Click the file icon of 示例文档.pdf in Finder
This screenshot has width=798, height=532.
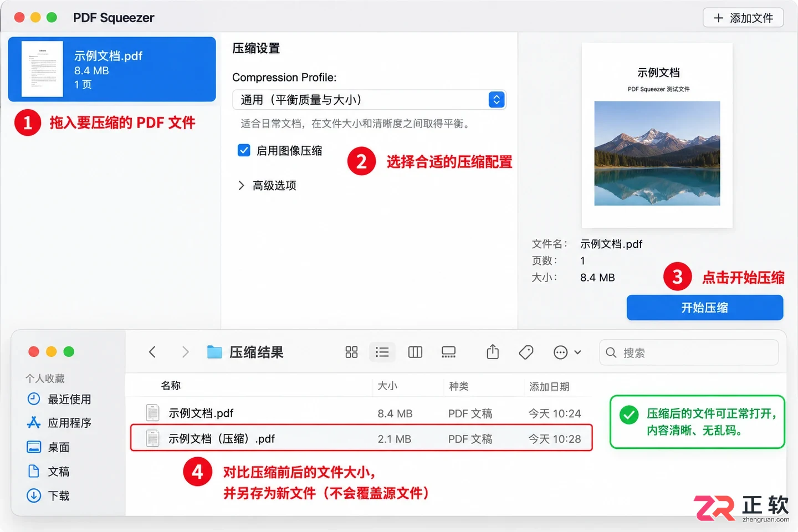click(152, 413)
